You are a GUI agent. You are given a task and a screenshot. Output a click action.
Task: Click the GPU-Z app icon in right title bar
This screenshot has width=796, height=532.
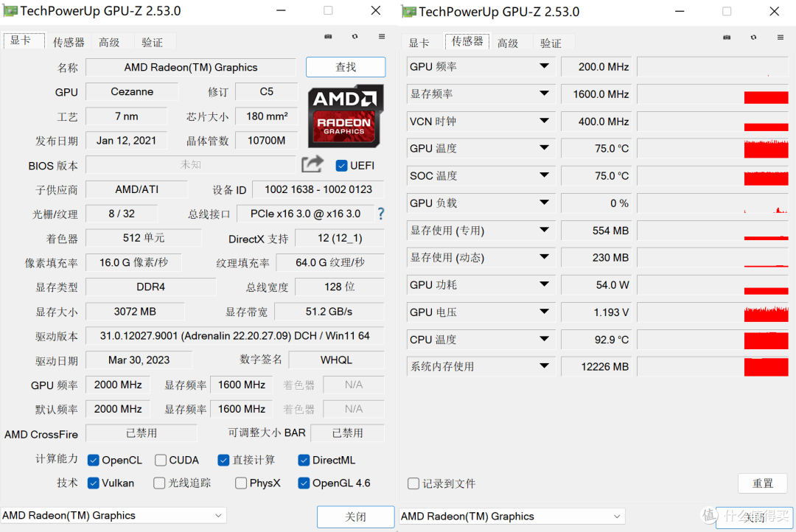pos(408,11)
